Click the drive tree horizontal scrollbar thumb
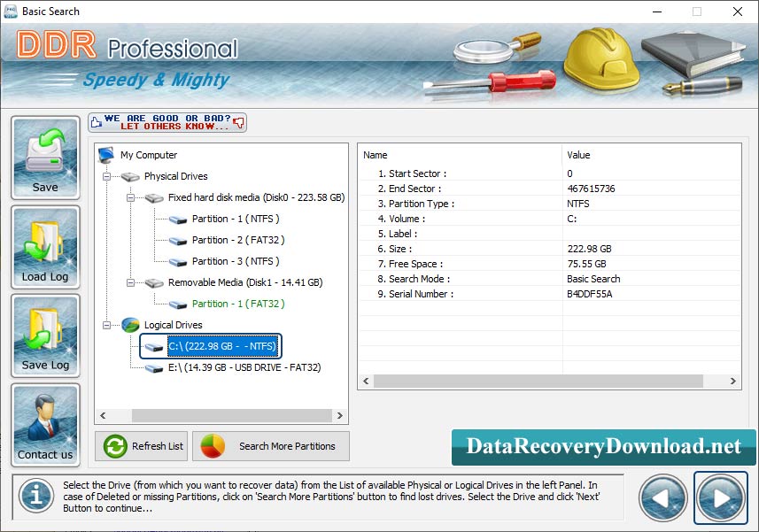This screenshot has width=759, height=532. point(231,415)
